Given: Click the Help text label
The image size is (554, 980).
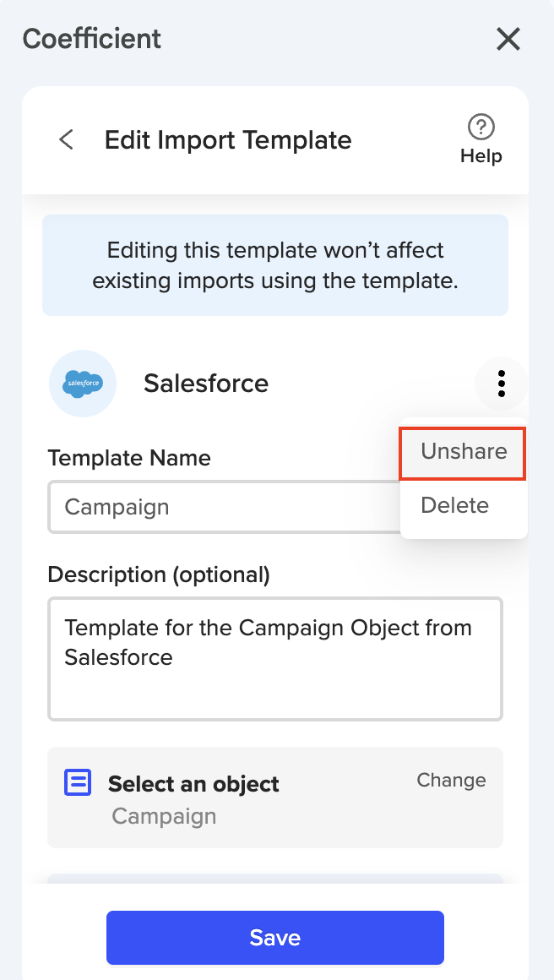Looking at the screenshot, I should (481, 156).
